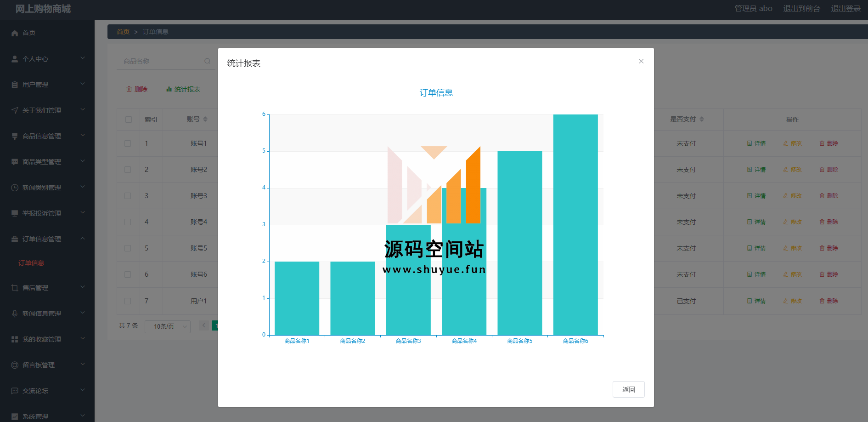
Task: Check the checkbox for row 账号2
Action: click(x=128, y=170)
